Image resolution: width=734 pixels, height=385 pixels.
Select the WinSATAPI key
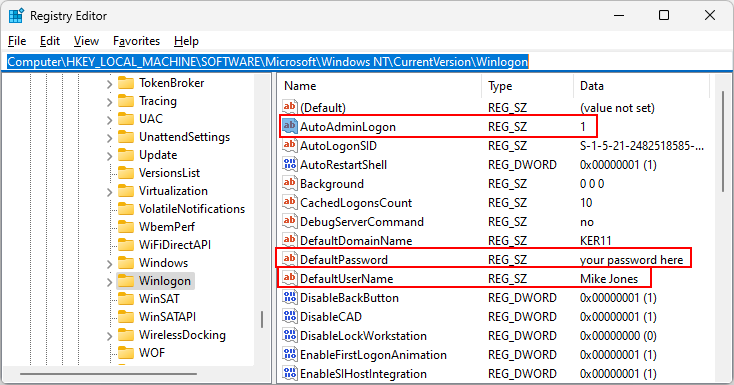click(x=167, y=317)
